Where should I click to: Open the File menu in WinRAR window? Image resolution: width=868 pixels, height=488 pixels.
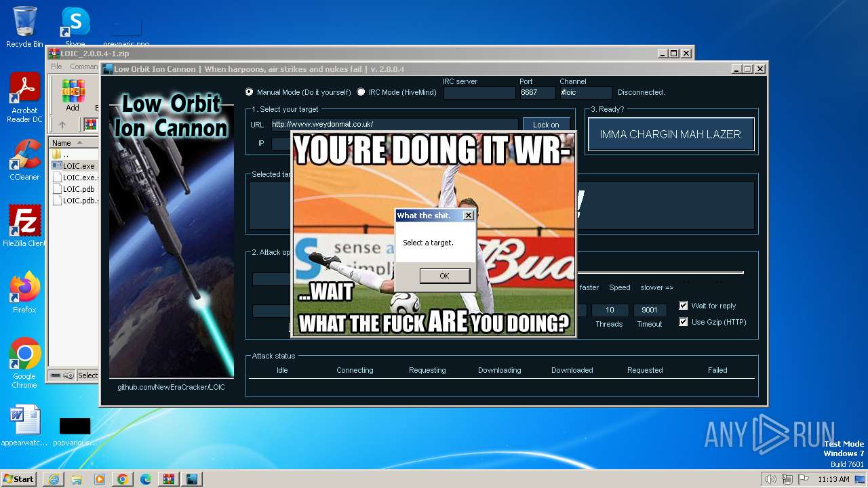click(x=56, y=66)
